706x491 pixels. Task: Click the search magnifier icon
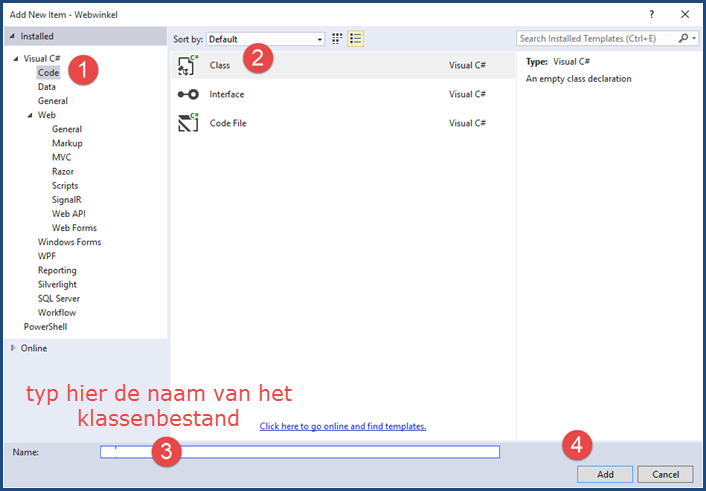(683, 39)
